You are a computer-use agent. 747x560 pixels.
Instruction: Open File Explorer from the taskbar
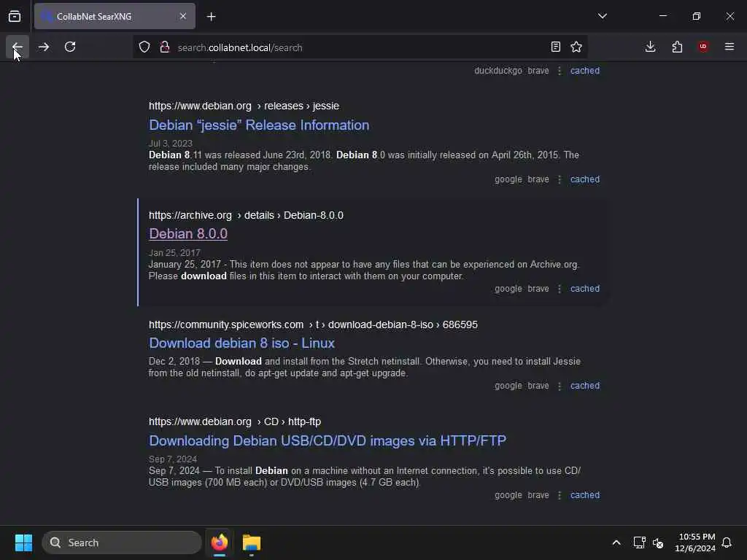251,542
